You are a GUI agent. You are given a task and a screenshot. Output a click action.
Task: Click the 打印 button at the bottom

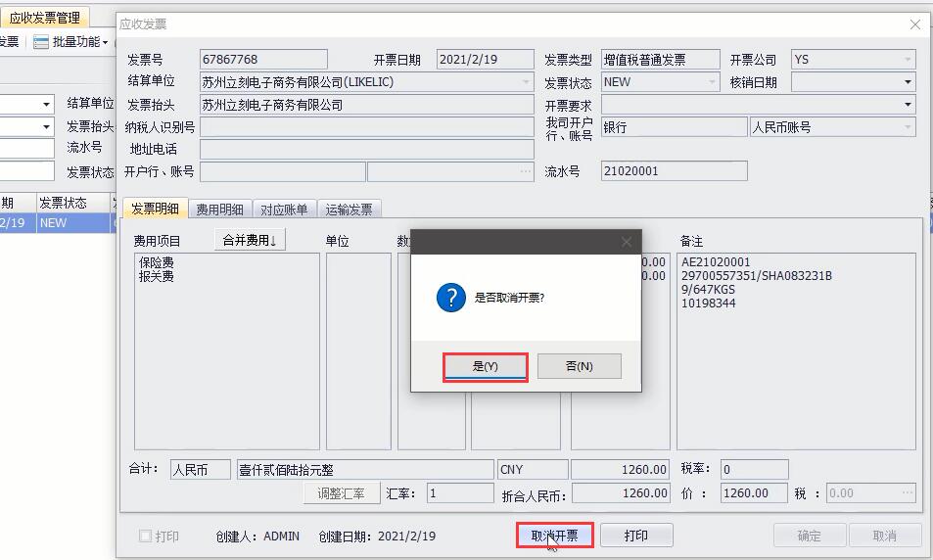click(x=636, y=536)
